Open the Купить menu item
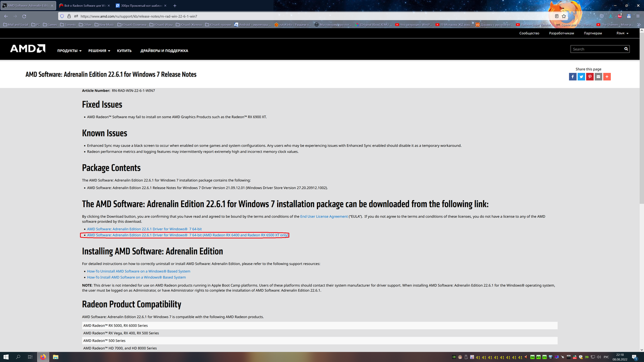644x362 pixels. [124, 50]
